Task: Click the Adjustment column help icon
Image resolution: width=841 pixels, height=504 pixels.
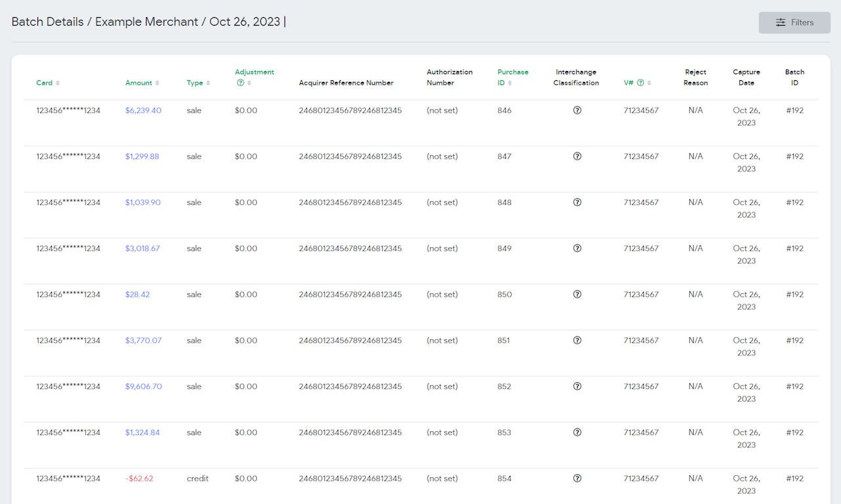Action: 240,83
